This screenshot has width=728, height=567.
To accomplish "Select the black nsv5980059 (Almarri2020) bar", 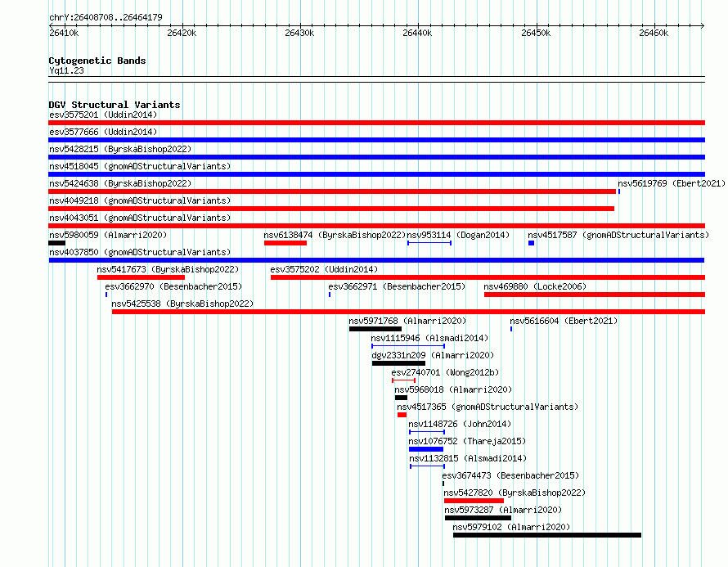I will pyautogui.click(x=56, y=243).
